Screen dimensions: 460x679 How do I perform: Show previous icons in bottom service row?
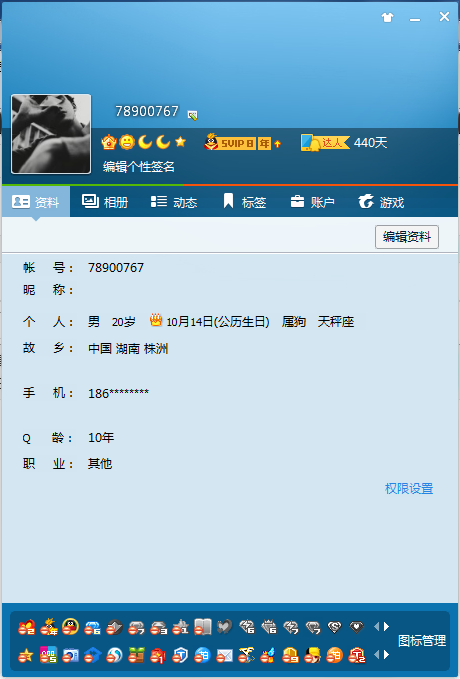pyautogui.click(x=376, y=655)
